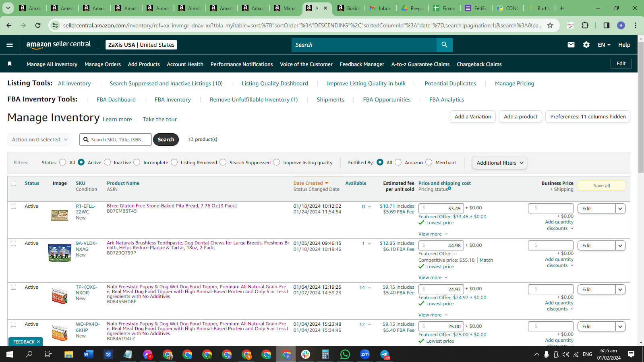Select the Listing Removed status filter

pyautogui.click(x=174, y=162)
